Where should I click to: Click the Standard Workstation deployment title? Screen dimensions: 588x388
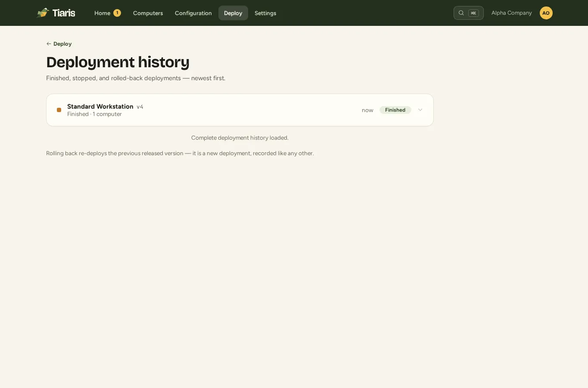pos(100,106)
